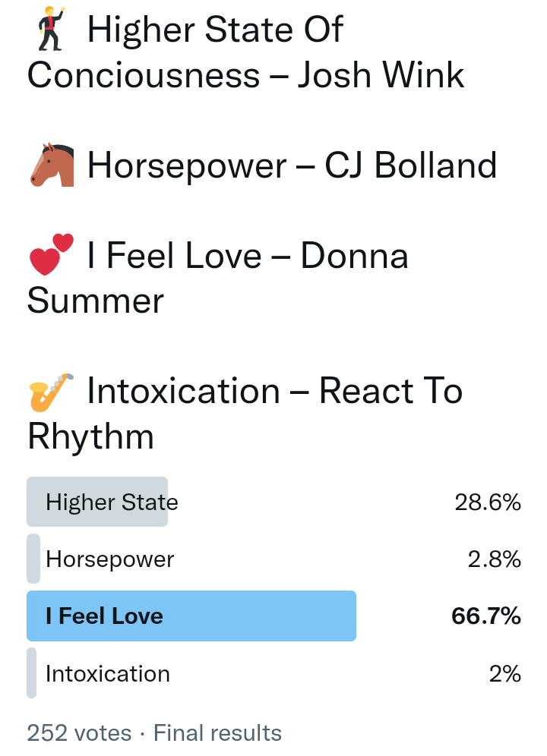Click the horse head emoji

click(52, 165)
